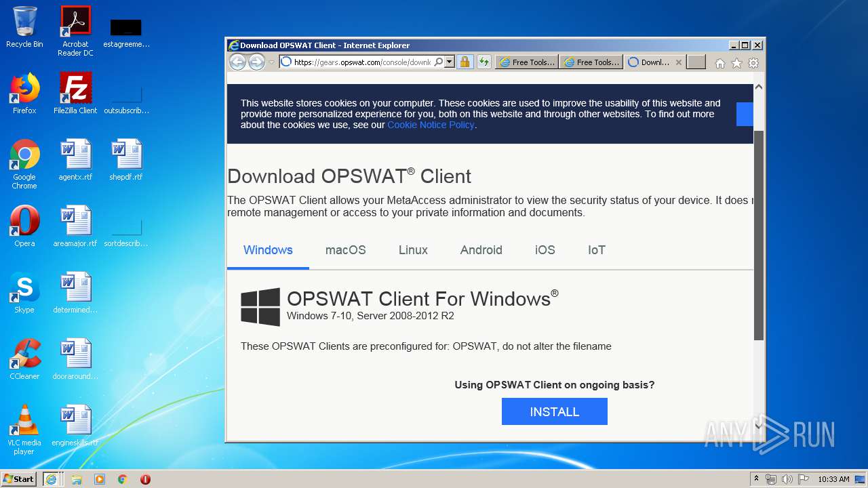The width and height of the screenshot is (868, 488).
Task: Click the Internet Explorer Back button
Action: coord(237,62)
